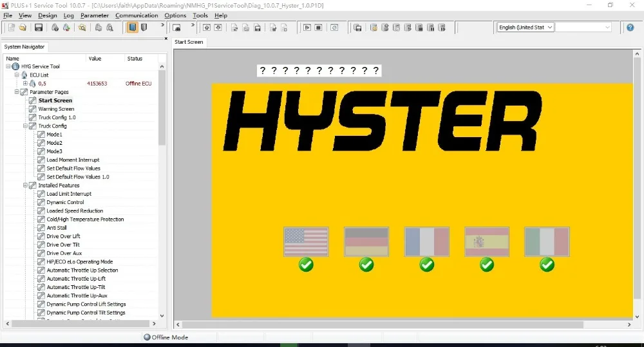Open the Communication menu

tap(137, 15)
